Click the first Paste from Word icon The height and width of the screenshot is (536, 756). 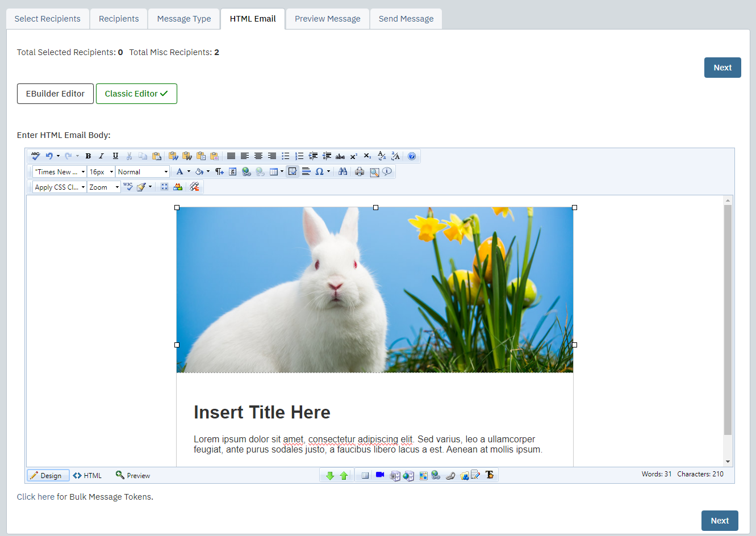pyautogui.click(x=173, y=156)
